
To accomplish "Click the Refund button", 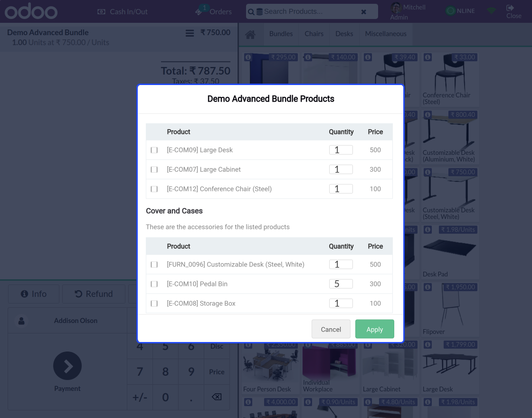I will [x=94, y=294].
